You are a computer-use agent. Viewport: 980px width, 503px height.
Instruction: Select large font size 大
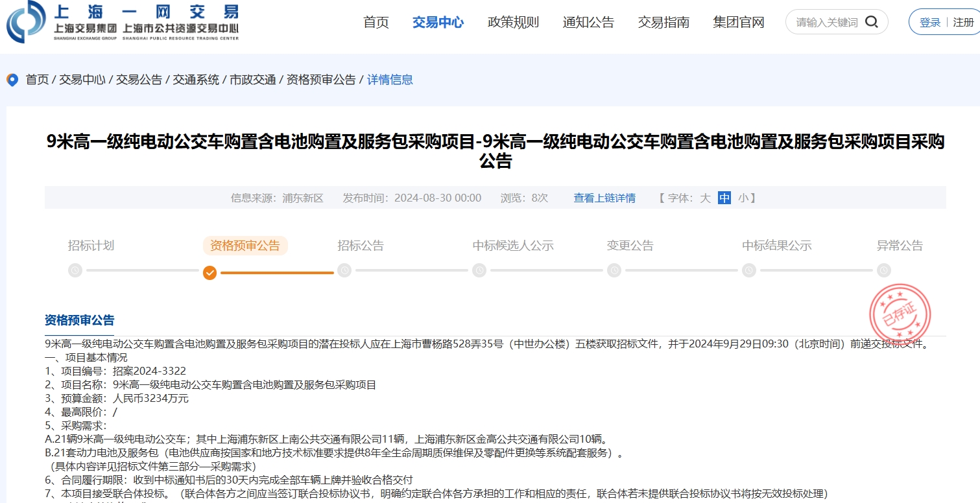click(705, 198)
